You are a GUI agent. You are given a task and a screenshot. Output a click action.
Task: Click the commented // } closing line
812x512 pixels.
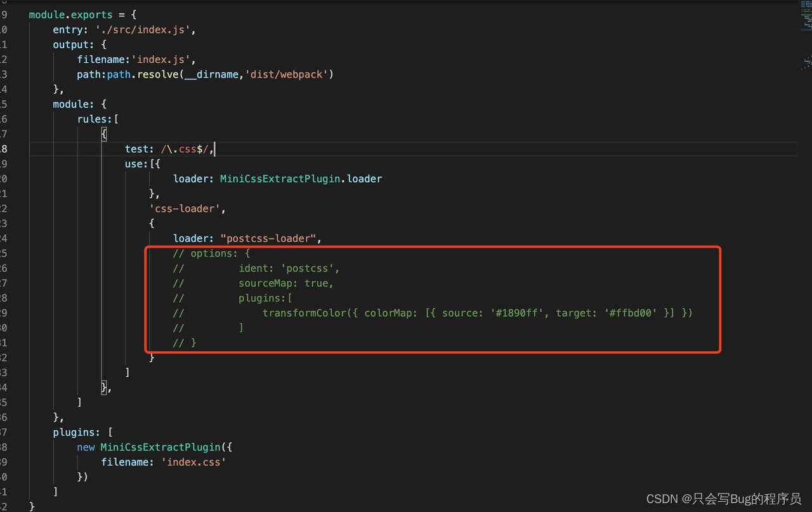tap(185, 343)
